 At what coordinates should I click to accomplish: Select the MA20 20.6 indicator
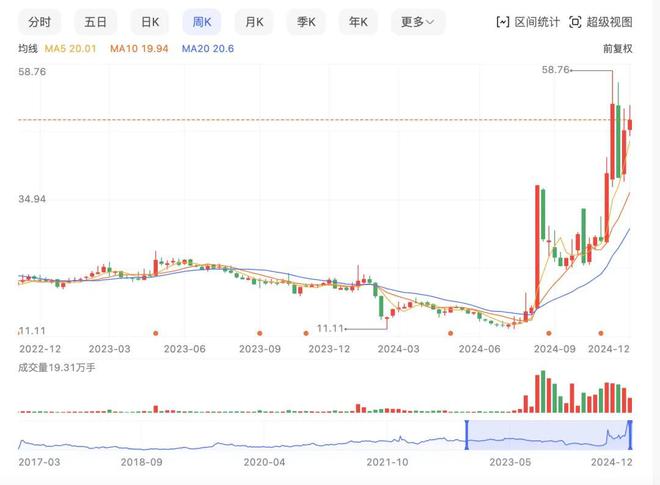pyautogui.click(x=208, y=49)
